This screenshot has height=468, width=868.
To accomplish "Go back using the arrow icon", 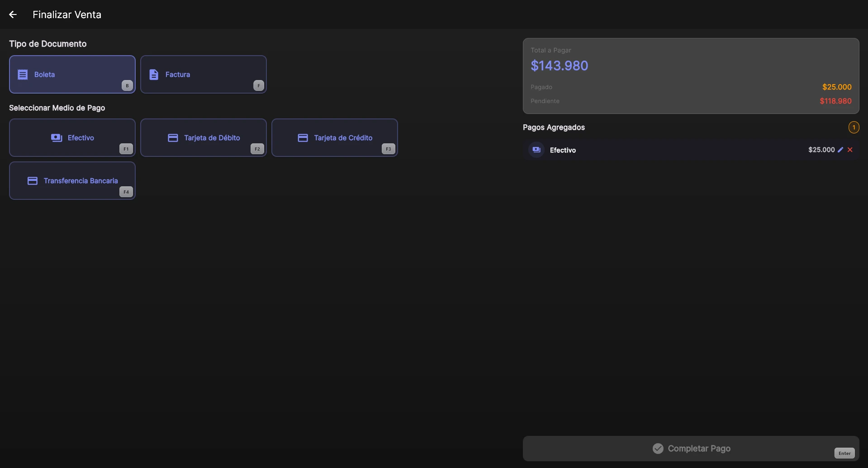I will 13,14.
